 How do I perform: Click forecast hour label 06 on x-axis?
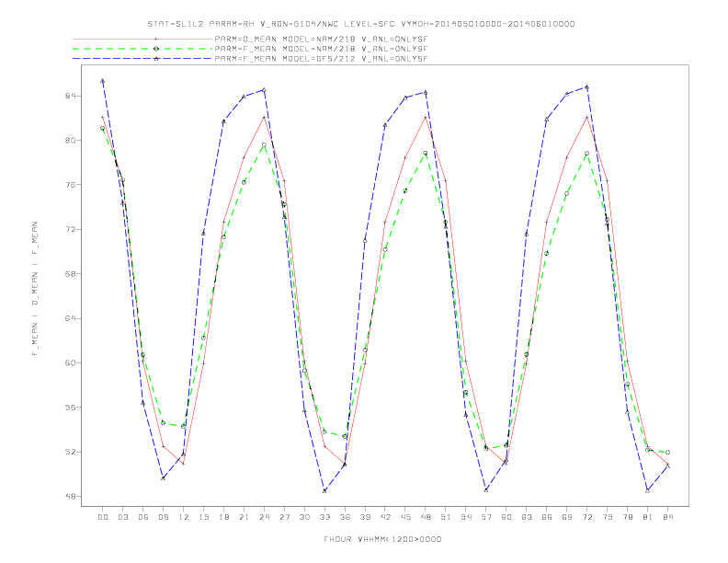pyautogui.click(x=143, y=517)
